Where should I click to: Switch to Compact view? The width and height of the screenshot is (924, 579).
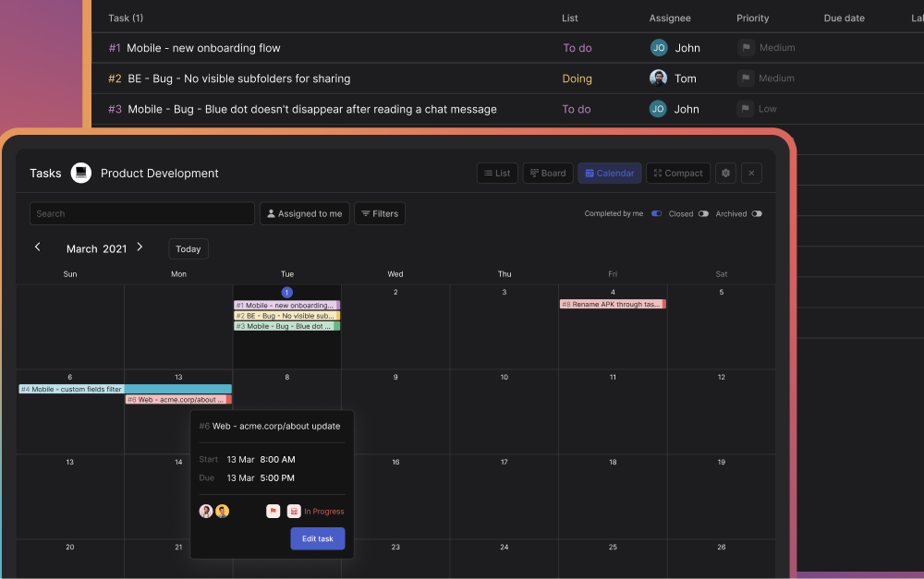678,174
